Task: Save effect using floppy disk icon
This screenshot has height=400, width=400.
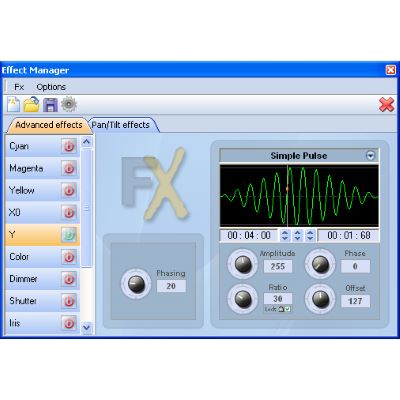Action: point(50,105)
